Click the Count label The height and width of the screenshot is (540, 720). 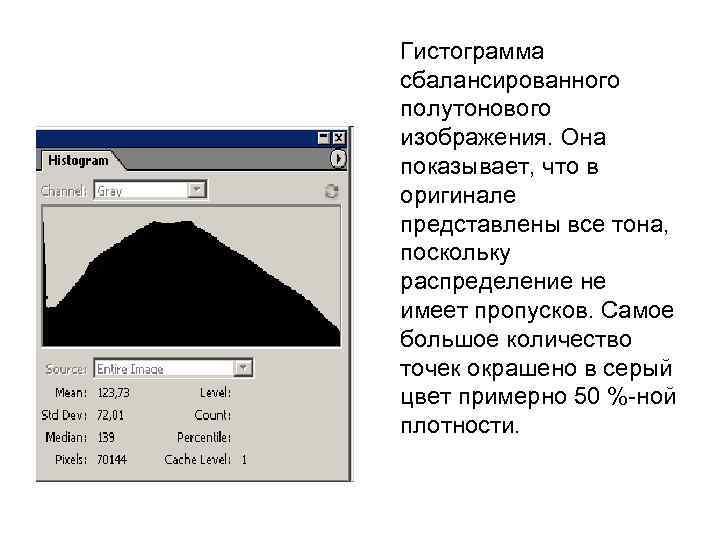[x=213, y=415]
